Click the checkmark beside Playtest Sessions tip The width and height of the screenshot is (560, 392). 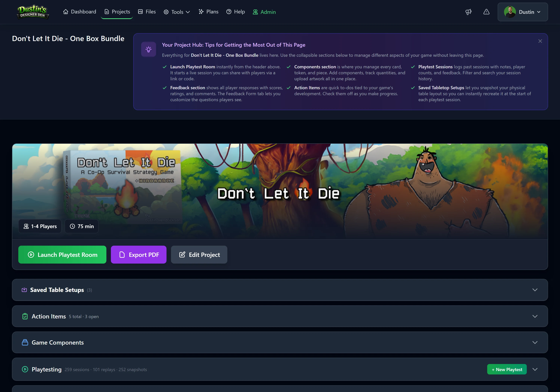pyautogui.click(x=413, y=67)
